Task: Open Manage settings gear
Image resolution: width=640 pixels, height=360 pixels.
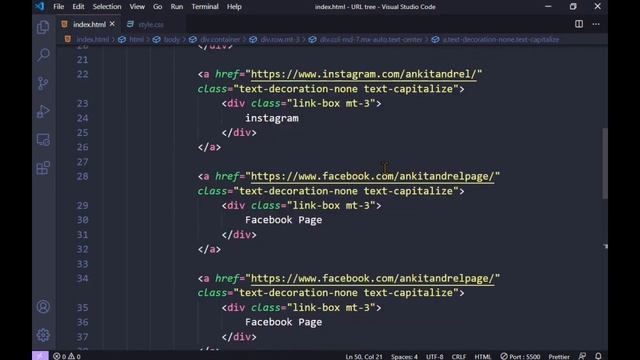Action: pos(43,335)
